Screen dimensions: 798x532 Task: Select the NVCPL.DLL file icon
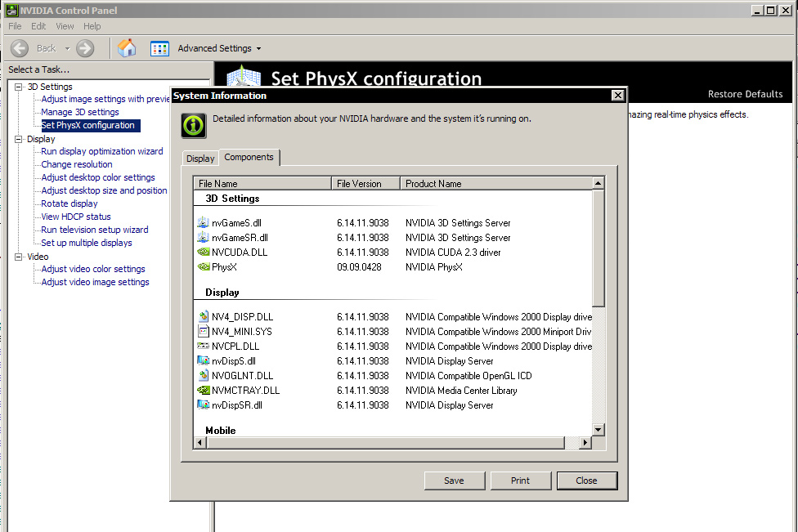(x=203, y=346)
